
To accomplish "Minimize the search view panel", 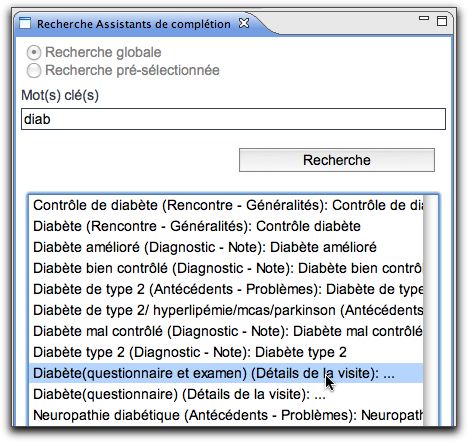I will pos(424,18).
